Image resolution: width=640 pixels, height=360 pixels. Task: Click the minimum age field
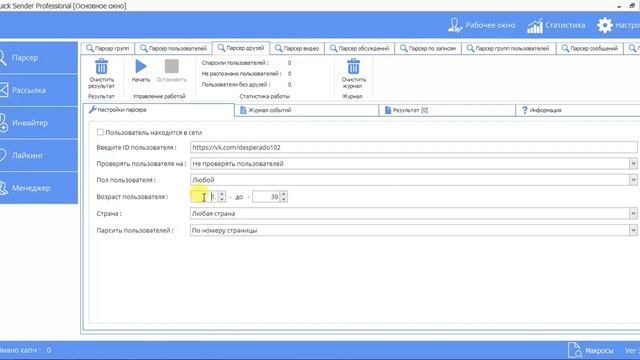point(204,197)
